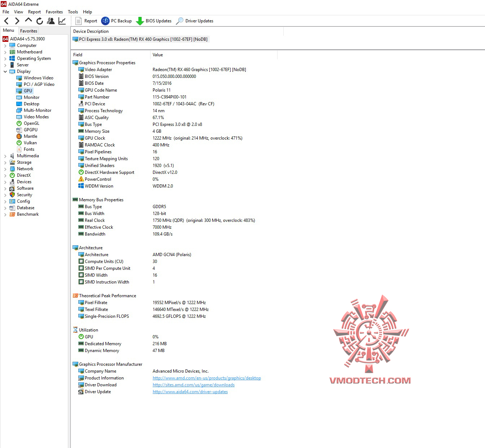Viewport: 485px width, 448px height.
Task: Click the Polaris 11 code name value
Action: 162,90
